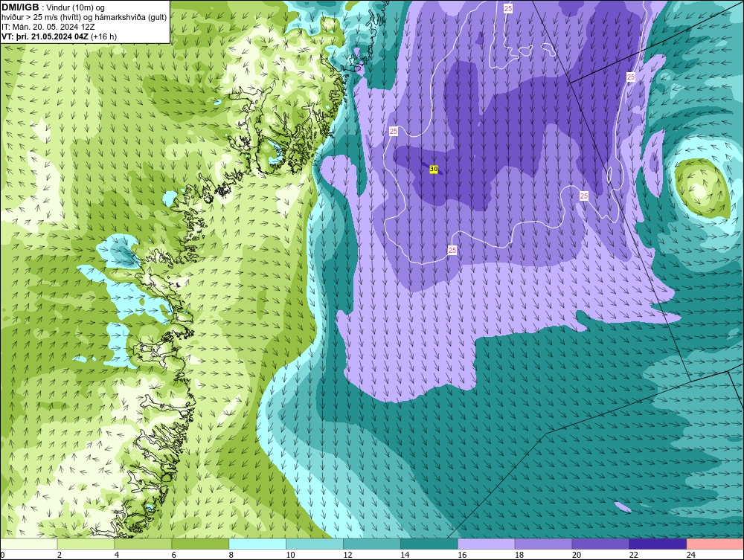Click the green calm-wind eye of the eastern vortex

(x=702, y=190)
